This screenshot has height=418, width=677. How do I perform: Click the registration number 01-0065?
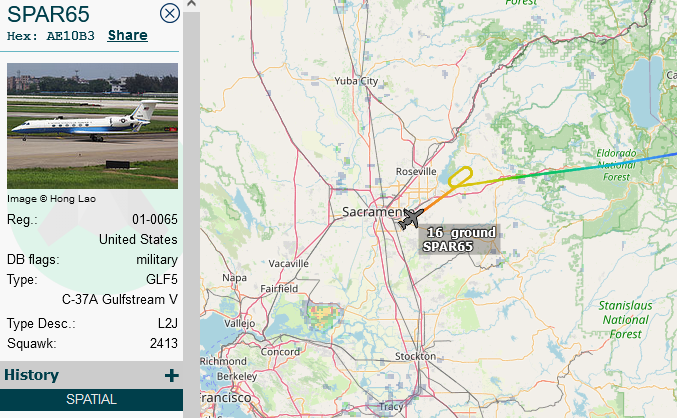coord(155,219)
